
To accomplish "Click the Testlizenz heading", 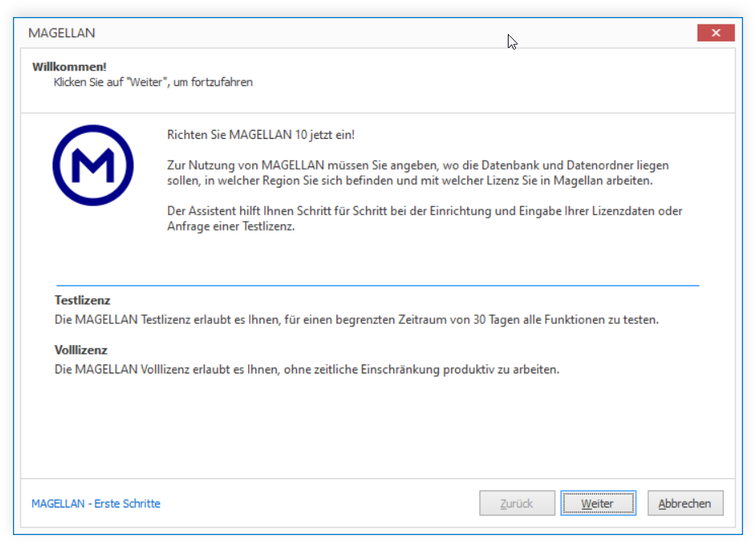I will pyautogui.click(x=83, y=300).
